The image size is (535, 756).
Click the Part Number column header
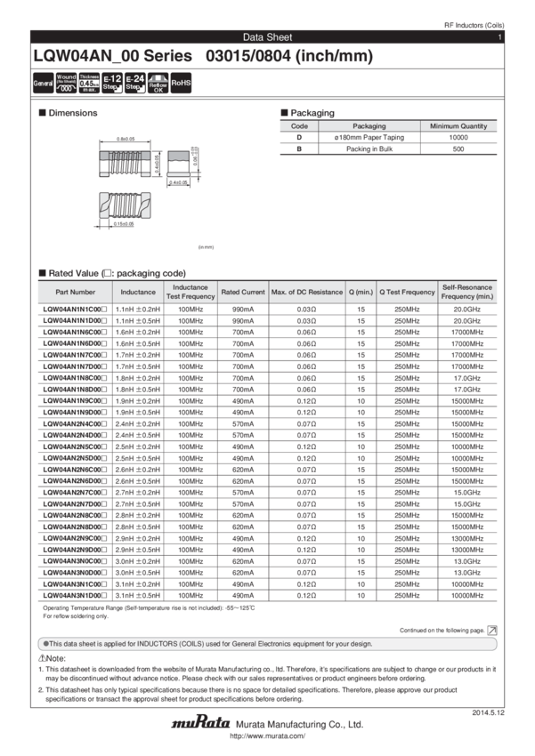coord(76,293)
